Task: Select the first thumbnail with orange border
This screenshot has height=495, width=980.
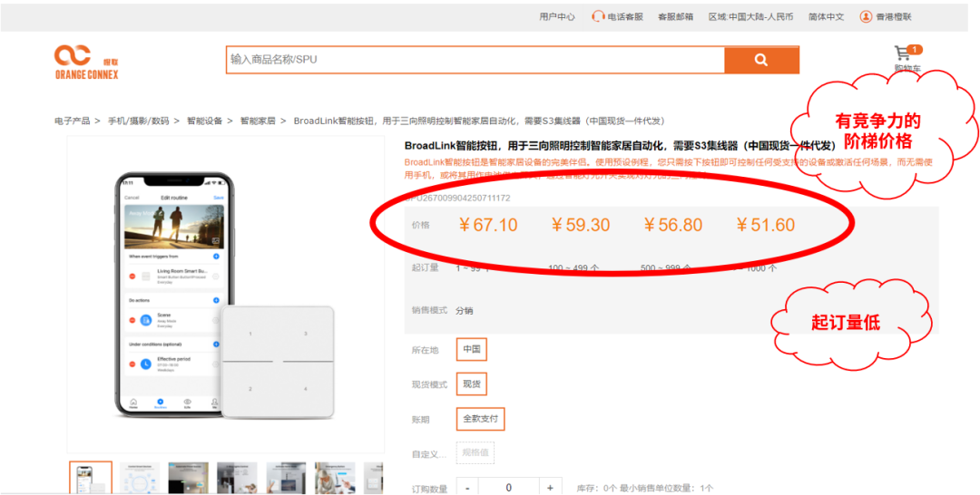Action: click(91, 478)
